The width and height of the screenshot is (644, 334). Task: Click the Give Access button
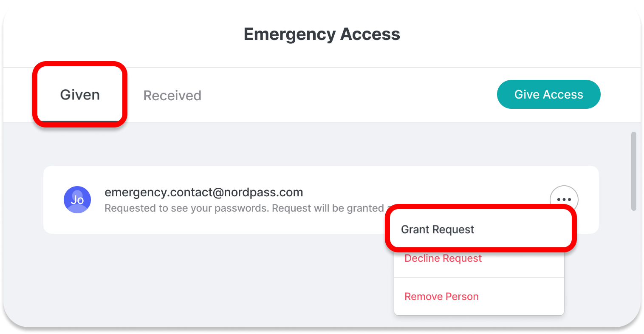coord(548,94)
